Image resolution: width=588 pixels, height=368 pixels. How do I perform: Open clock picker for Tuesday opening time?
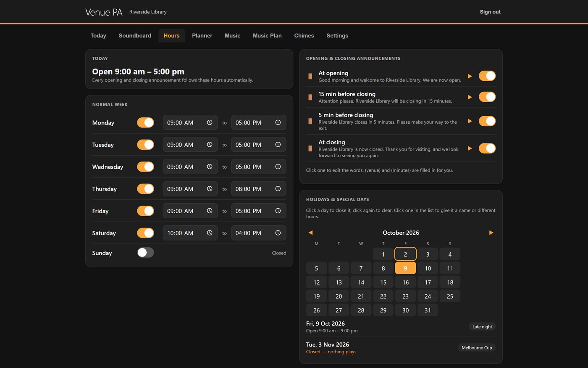click(x=210, y=145)
